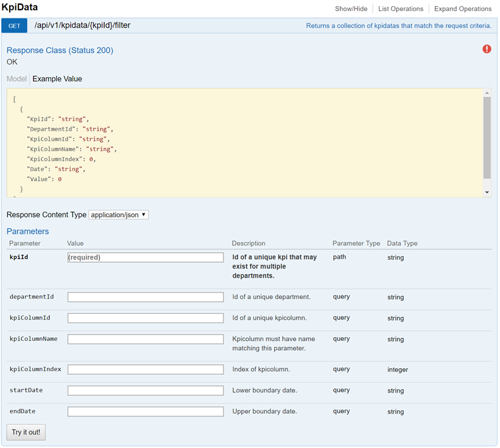
Task: Click the departmentId input field
Action: (x=146, y=297)
